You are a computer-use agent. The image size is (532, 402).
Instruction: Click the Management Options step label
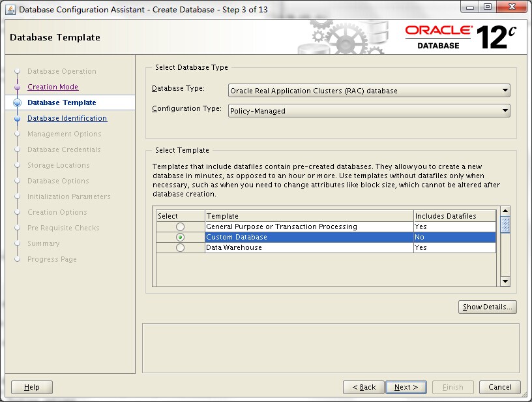pyautogui.click(x=65, y=134)
